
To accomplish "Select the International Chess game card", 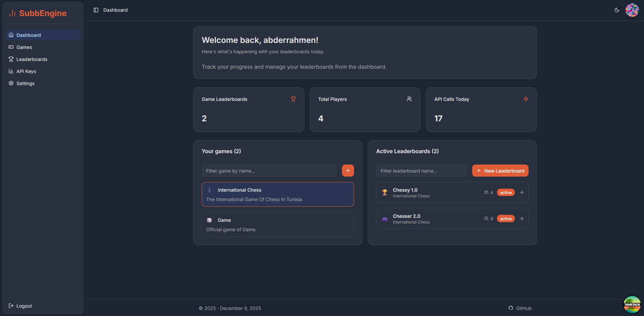I will (278, 194).
